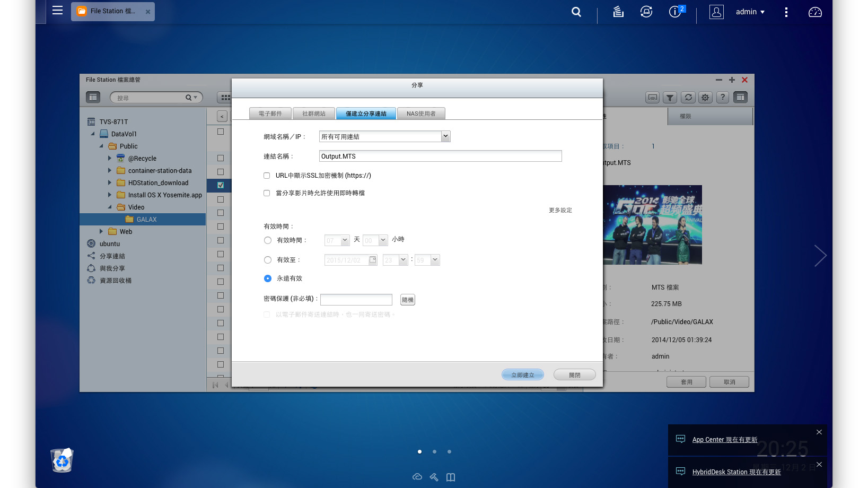Toggle File Station left panel icon
Viewport: 868px width, 488px height.
click(x=93, y=97)
